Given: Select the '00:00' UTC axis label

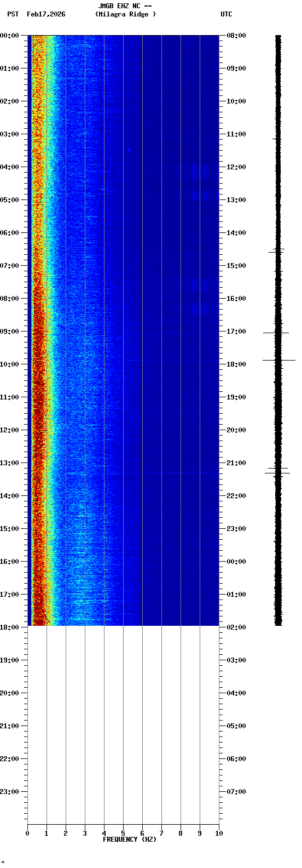Looking at the screenshot, I should tap(236, 562).
